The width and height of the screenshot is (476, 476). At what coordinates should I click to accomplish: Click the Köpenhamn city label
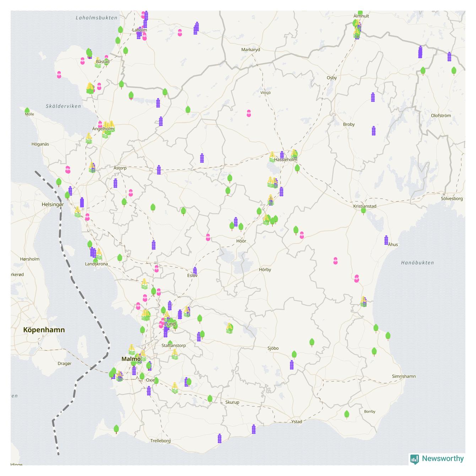(x=44, y=330)
